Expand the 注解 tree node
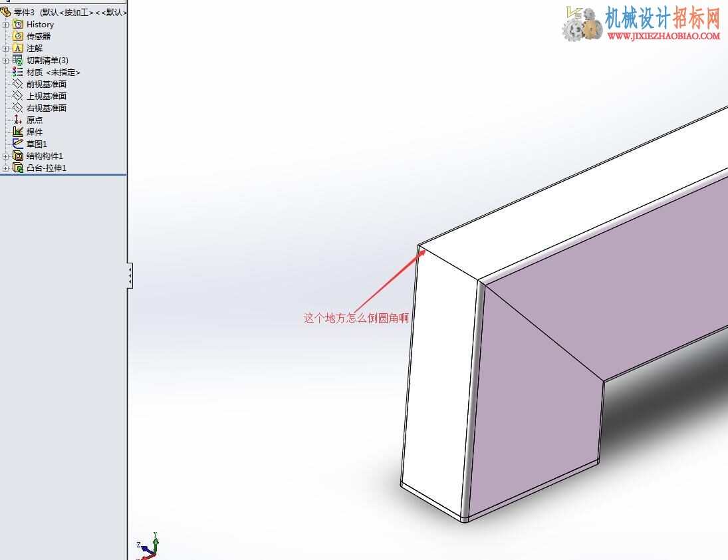Viewport: 728px width, 560px height. [5, 49]
